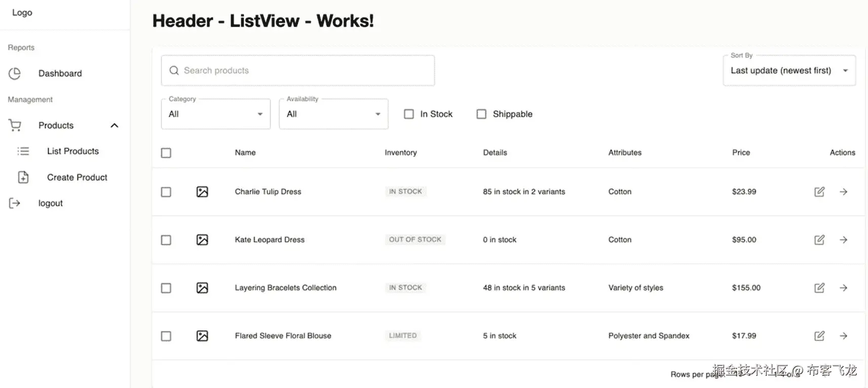Check the Kate Leopard Dress row

(166, 240)
